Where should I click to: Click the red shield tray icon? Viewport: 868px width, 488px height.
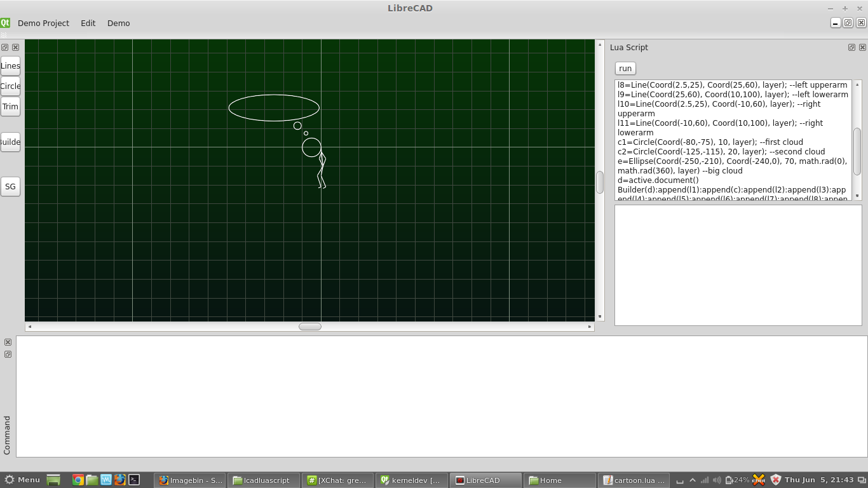(775, 480)
